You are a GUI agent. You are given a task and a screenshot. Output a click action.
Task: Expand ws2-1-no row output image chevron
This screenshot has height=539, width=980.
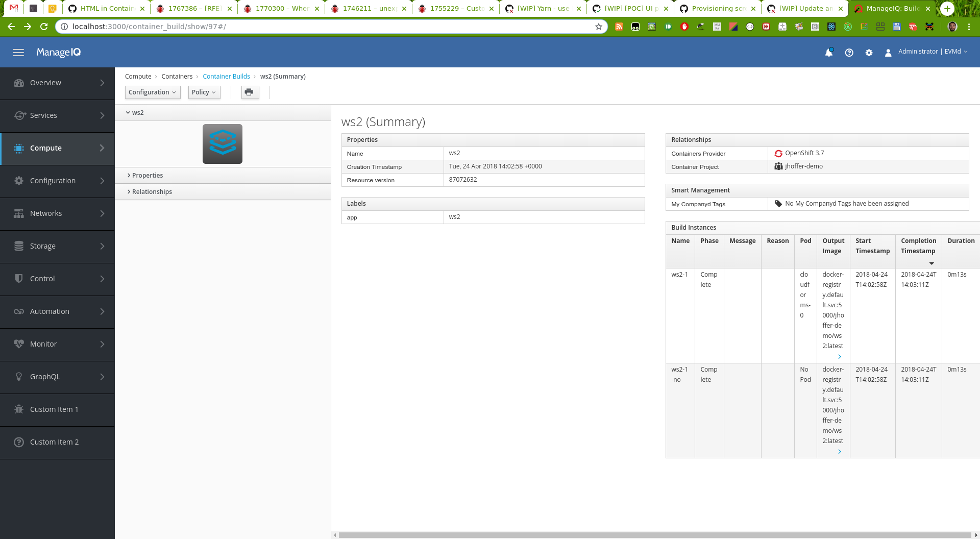pos(840,452)
